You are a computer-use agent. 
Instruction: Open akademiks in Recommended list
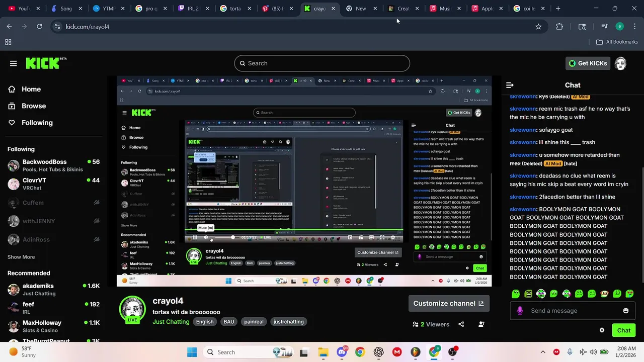[53, 290]
